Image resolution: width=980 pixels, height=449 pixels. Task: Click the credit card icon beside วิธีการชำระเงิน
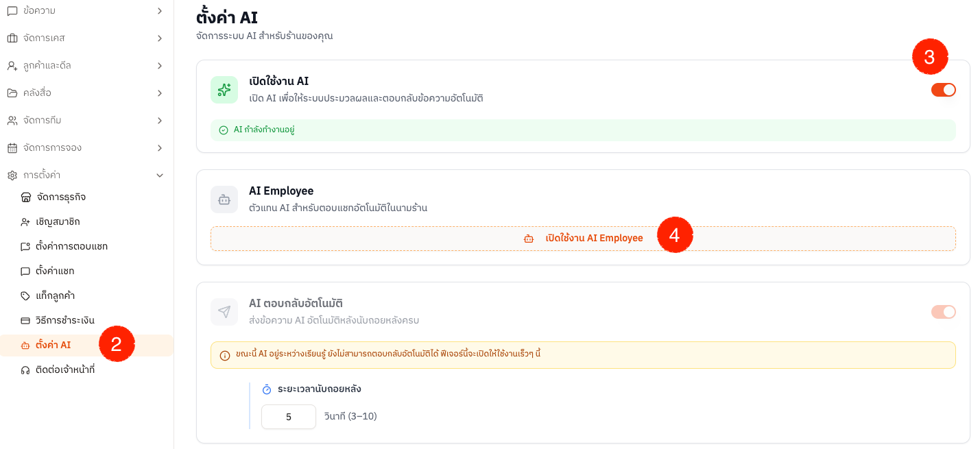(26, 321)
